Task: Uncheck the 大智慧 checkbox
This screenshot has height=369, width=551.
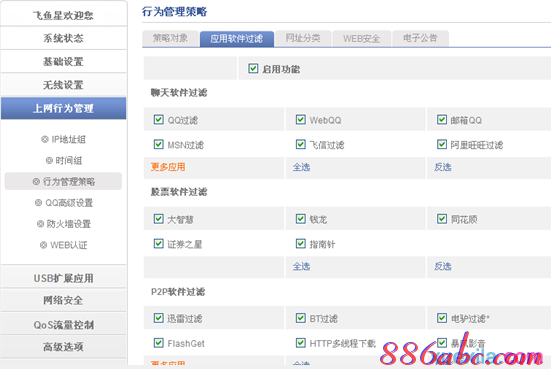Action: tap(158, 219)
